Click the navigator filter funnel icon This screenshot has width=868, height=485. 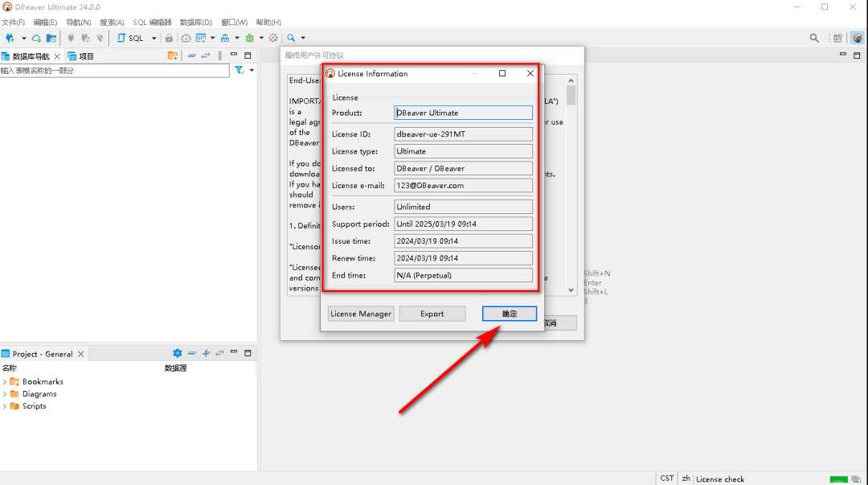240,71
